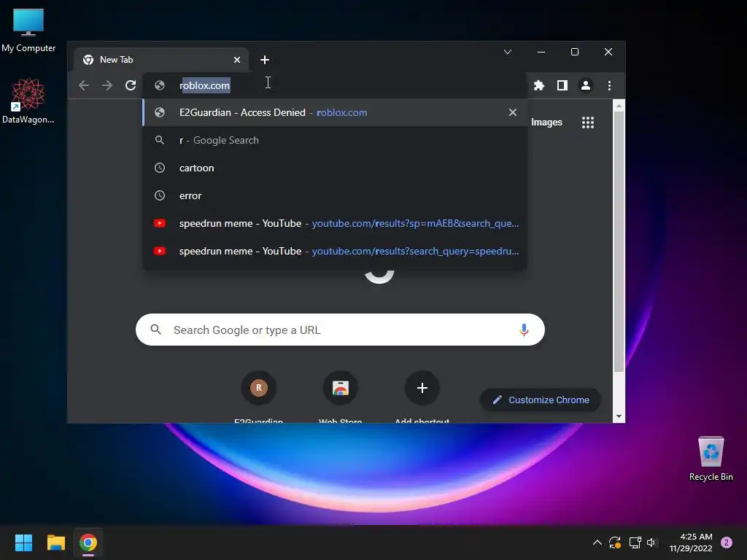Open speedrun meme YouTube result with sp=mAEB
Viewport: 747px width, 560px height.
click(336, 223)
